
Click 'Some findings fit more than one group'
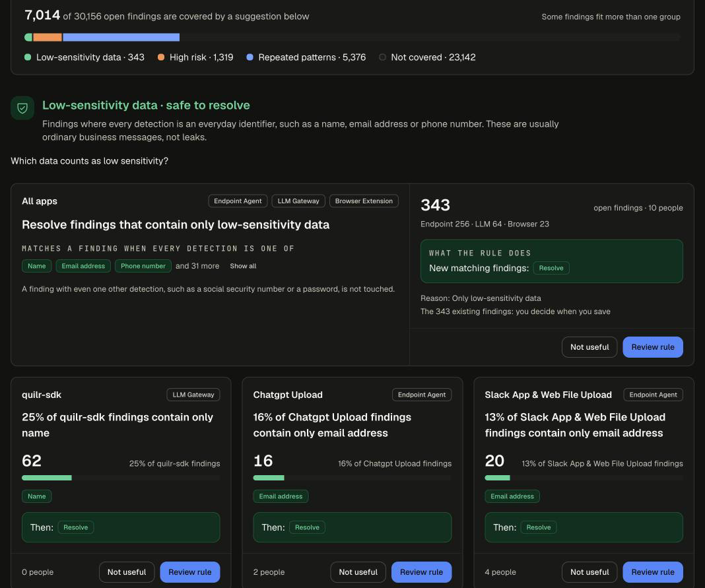[x=611, y=16]
